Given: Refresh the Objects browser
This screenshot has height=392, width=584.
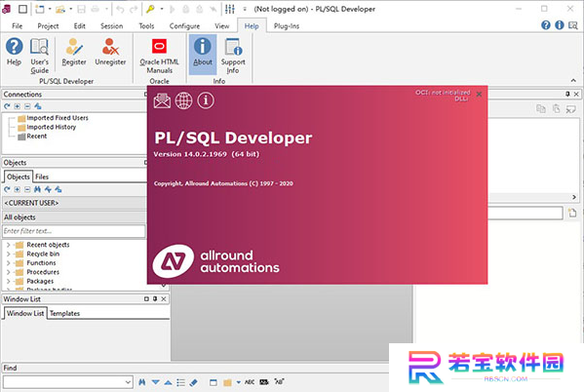Looking at the screenshot, I should pyautogui.click(x=7, y=189).
